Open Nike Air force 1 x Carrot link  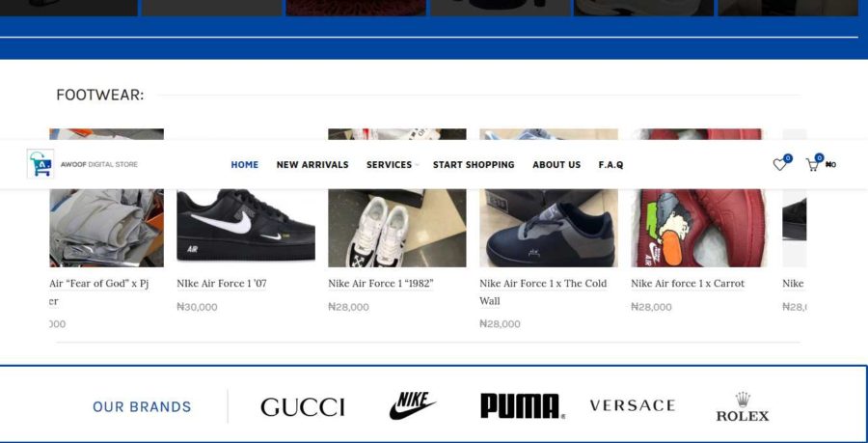click(688, 284)
